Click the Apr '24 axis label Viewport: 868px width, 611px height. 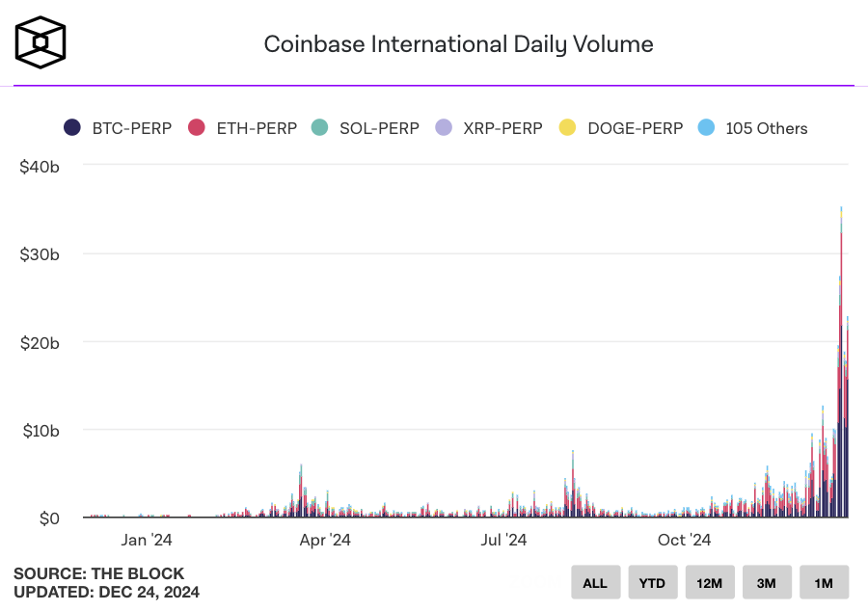point(325,540)
